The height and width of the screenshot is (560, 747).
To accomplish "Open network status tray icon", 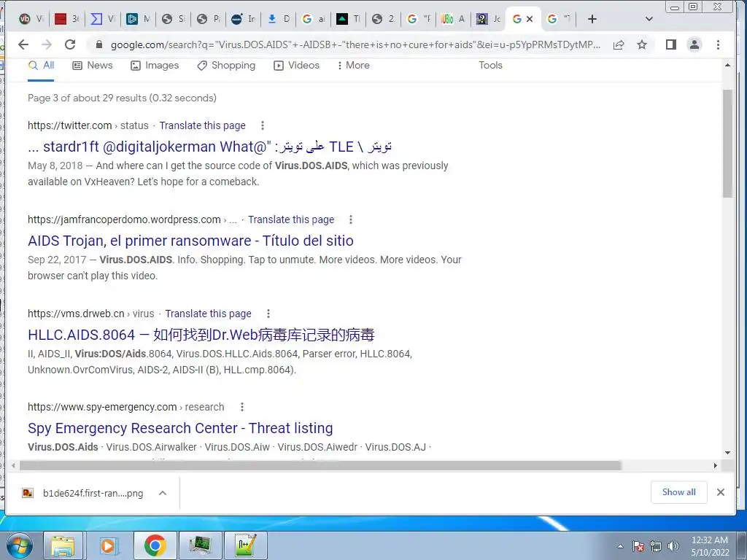I will 656,546.
